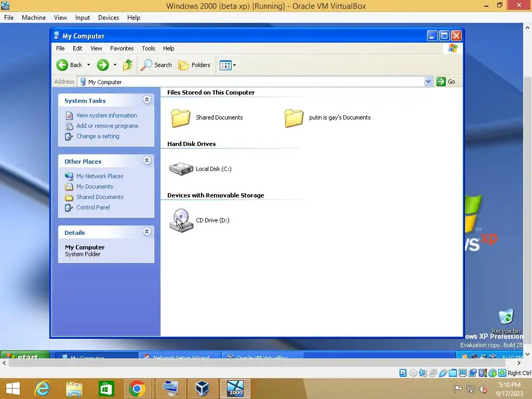This screenshot has height=399, width=532.
Task: Switch to Oracle VM VirtualBox XP taskbar button
Action: (262, 355)
